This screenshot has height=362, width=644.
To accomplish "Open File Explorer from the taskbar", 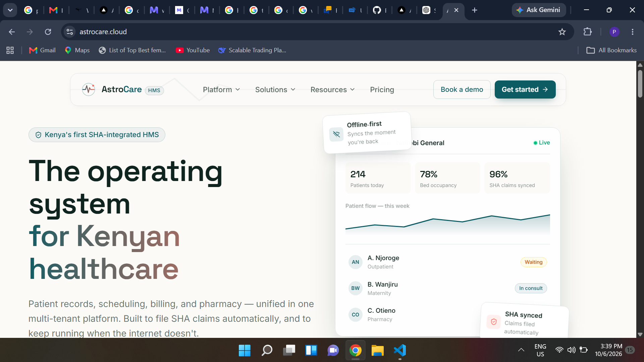I will click(378, 351).
